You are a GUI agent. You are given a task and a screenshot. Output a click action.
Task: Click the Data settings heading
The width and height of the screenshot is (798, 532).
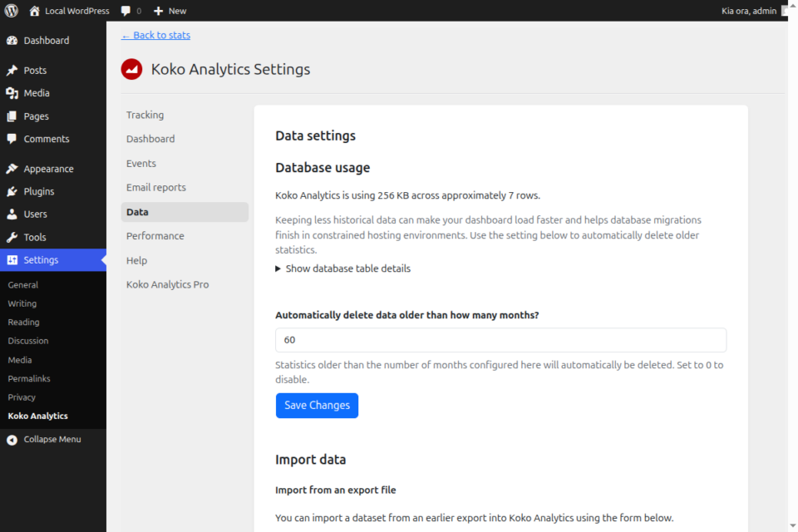tap(316, 136)
